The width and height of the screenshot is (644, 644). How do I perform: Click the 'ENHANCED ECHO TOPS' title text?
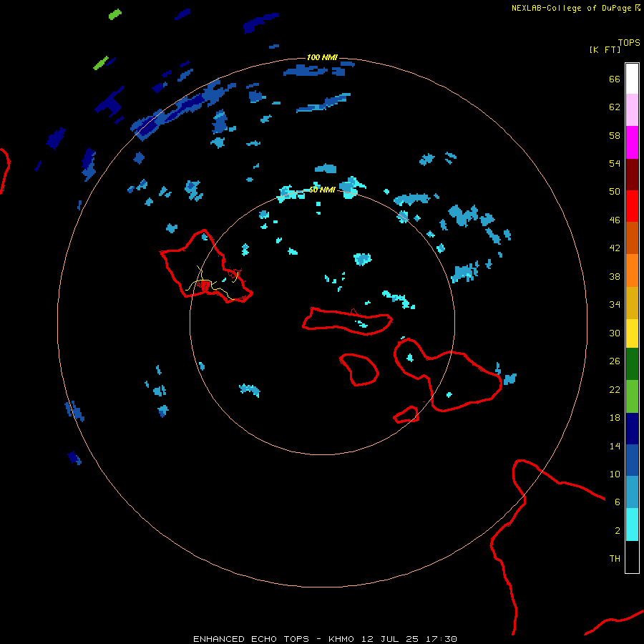[251, 639]
